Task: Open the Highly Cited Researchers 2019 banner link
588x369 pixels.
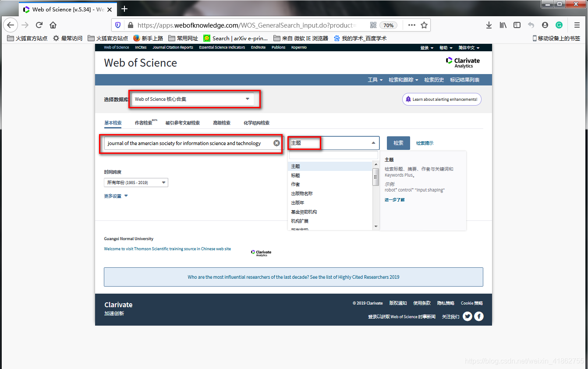Action: (294, 277)
